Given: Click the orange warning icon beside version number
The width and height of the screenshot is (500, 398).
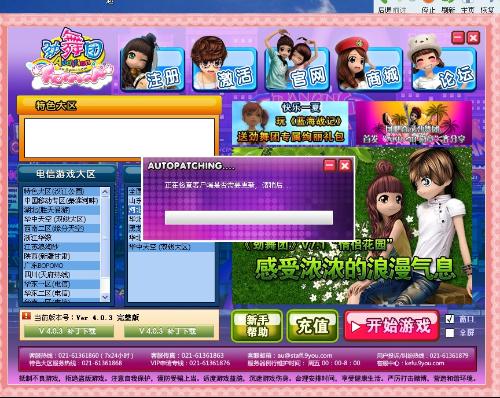Looking at the screenshot, I should [x=26, y=316].
